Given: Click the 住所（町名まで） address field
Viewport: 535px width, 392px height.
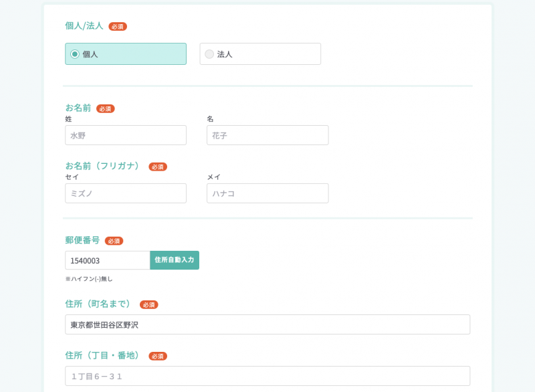Looking at the screenshot, I should coord(267,324).
